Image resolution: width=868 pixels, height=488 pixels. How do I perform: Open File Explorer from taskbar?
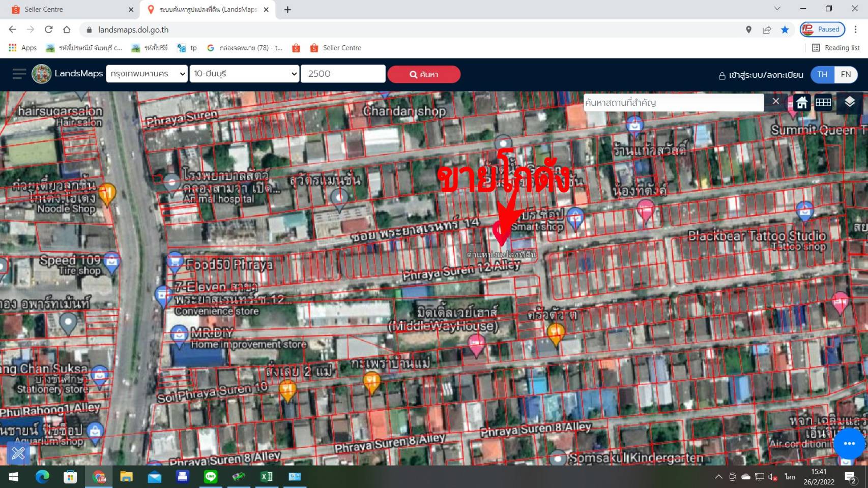(x=126, y=477)
